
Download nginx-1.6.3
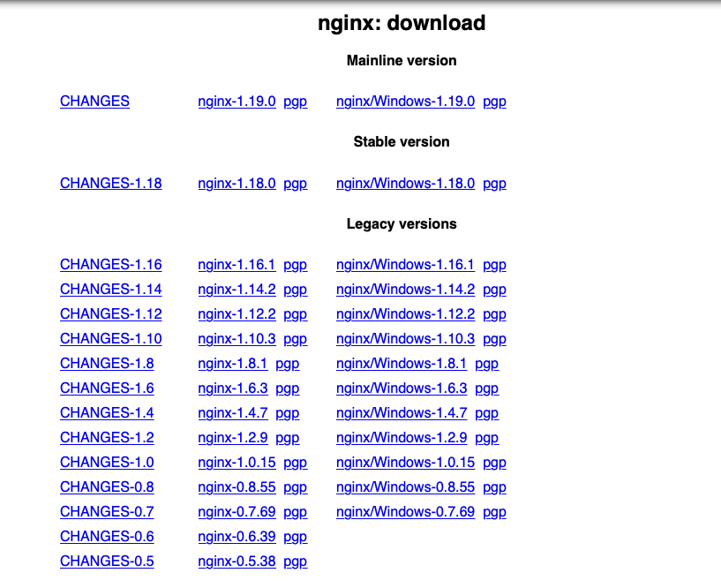coord(233,388)
